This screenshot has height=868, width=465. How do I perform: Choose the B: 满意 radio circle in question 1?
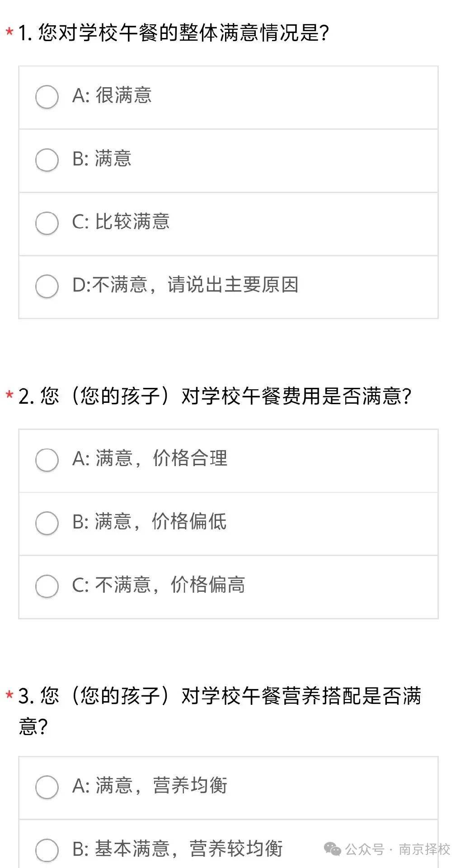[47, 160]
